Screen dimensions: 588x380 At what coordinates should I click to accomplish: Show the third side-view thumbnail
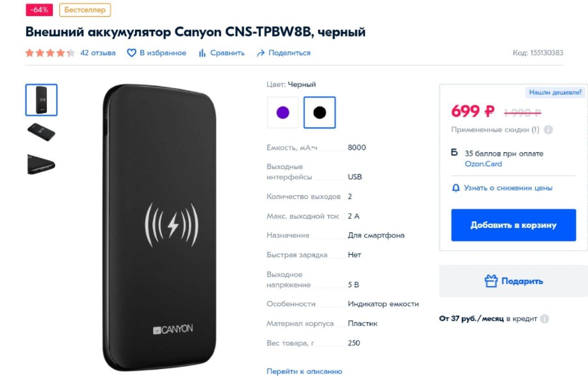point(41,164)
